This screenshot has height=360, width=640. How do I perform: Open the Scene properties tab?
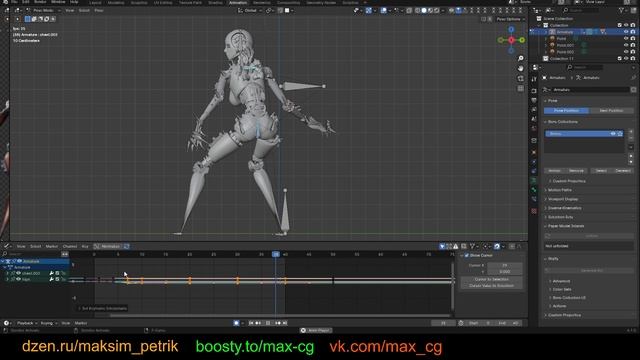(x=534, y=119)
